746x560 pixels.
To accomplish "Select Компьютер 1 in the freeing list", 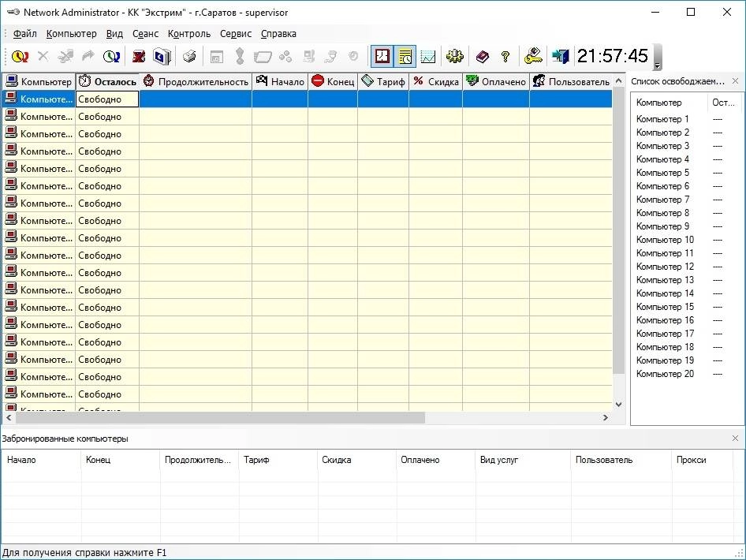I will pyautogui.click(x=662, y=119).
